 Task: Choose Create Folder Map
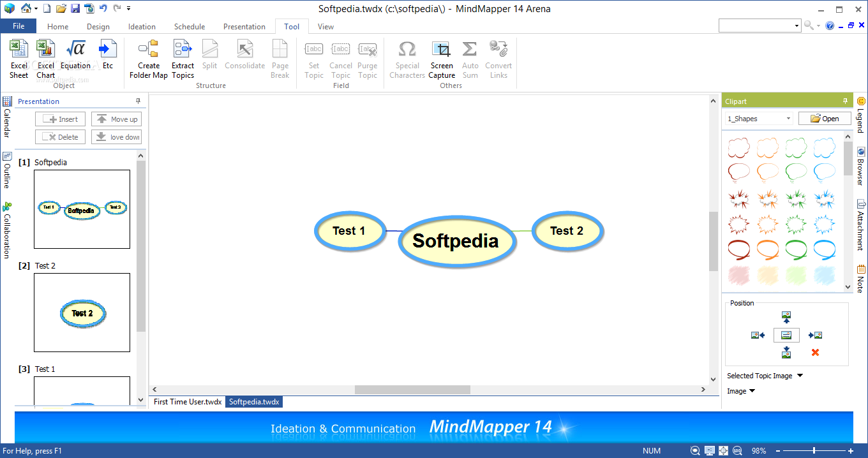pos(149,59)
